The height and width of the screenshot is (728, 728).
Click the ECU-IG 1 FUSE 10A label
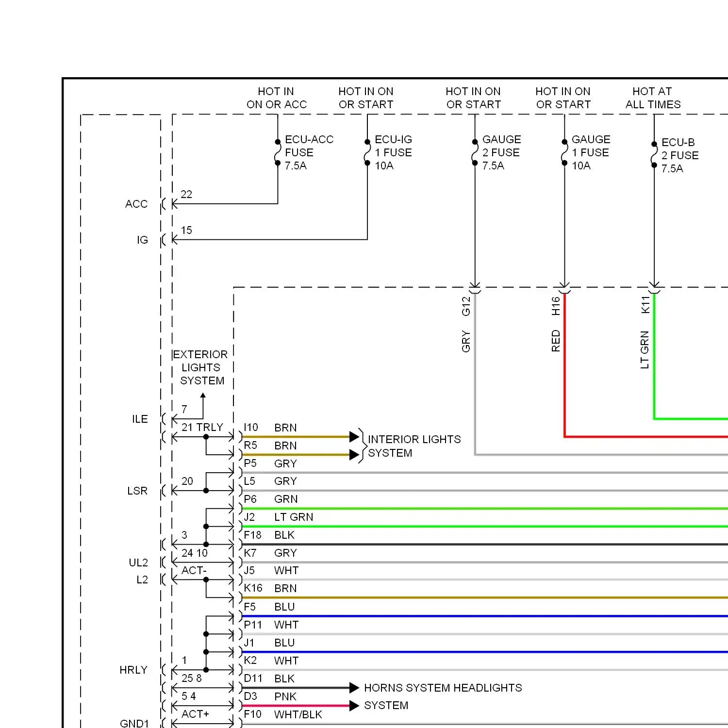[393, 152]
